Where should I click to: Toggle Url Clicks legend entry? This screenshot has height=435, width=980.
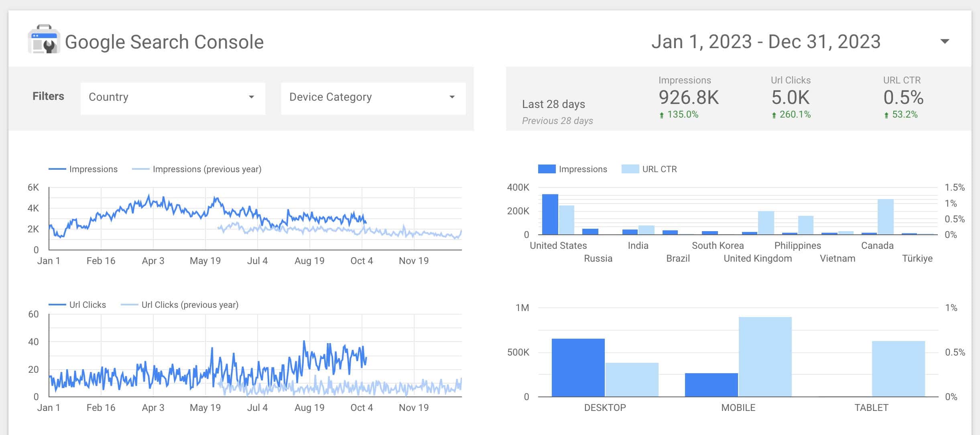[77, 305]
